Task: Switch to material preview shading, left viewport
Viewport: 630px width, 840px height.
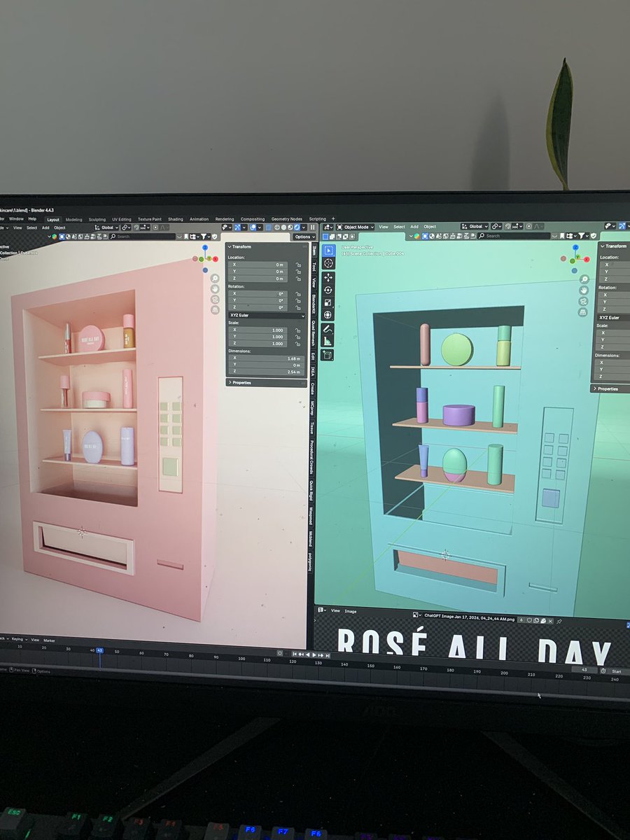Action: click(290, 227)
